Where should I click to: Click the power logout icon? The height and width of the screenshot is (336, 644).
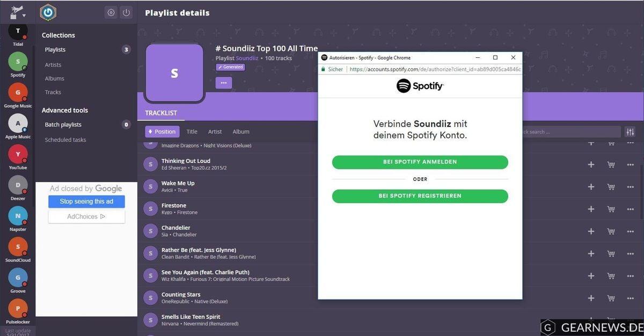(x=126, y=12)
